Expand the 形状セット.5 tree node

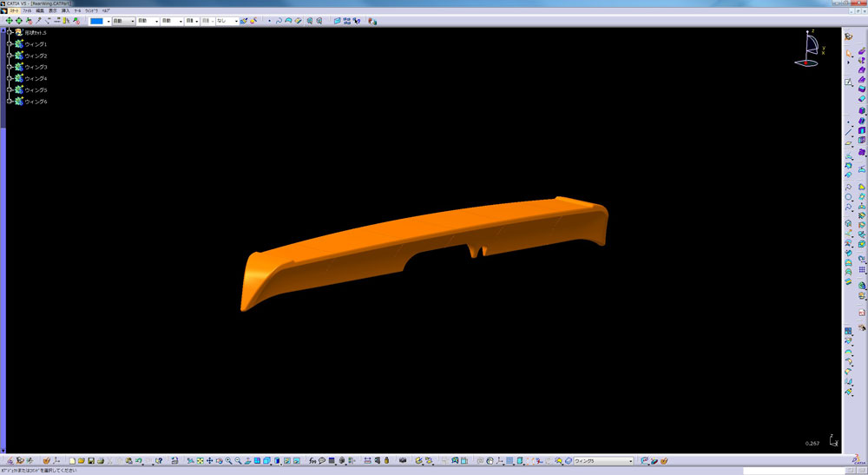pyautogui.click(x=10, y=33)
